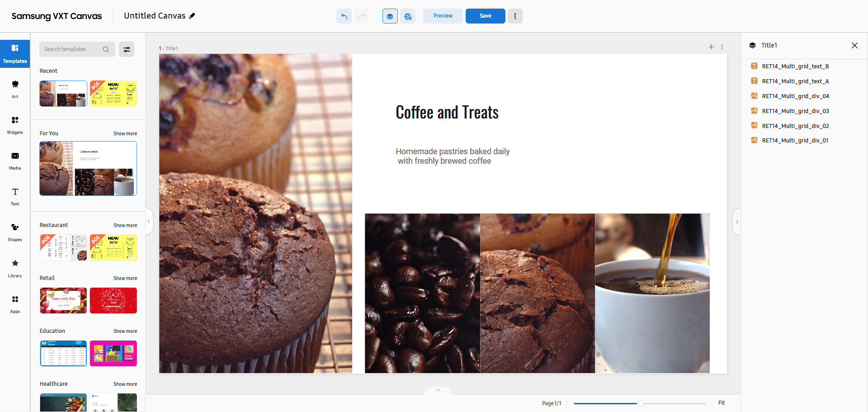The width and height of the screenshot is (868, 412).
Task: Open the Text sidebar tab
Action: click(15, 197)
